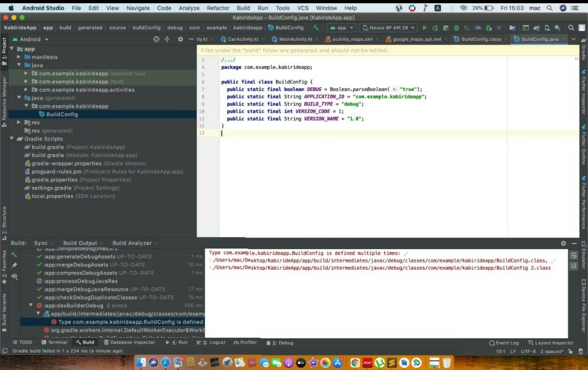
Task: Open Finder from the Dock
Action: click(x=141, y=362)
